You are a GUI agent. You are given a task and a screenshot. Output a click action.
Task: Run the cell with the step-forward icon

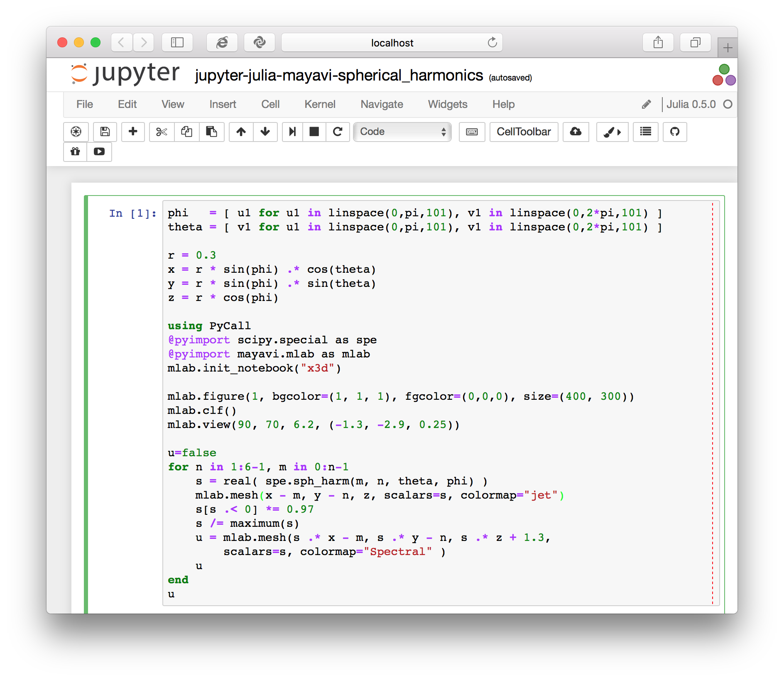tap(292, 132)
